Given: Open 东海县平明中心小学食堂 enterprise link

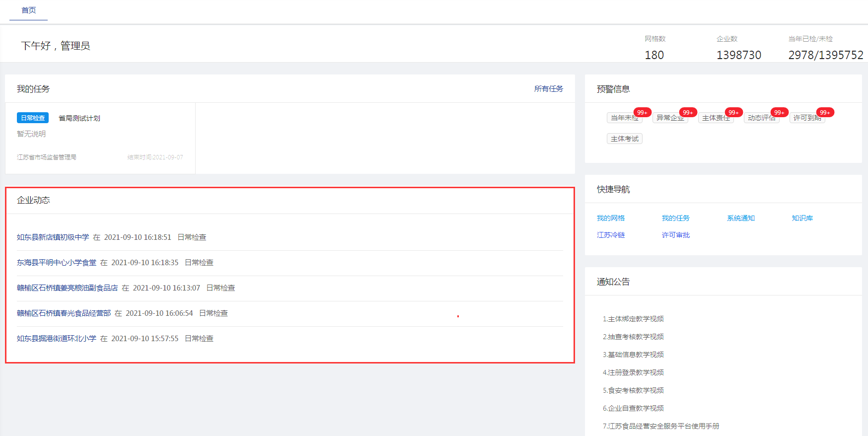Looking at the screenshot, I should pos(57,263).
